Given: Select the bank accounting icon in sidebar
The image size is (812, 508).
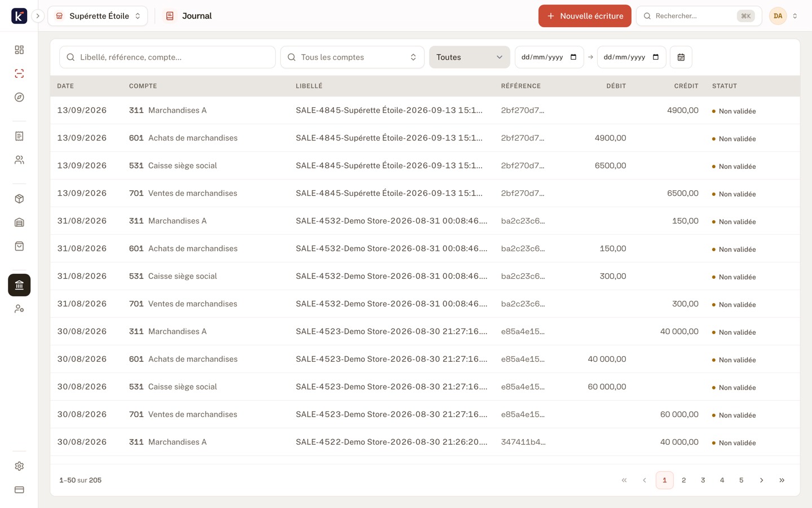Looking at the screenshot, I should pyautogui.click(x=19, y=285).
